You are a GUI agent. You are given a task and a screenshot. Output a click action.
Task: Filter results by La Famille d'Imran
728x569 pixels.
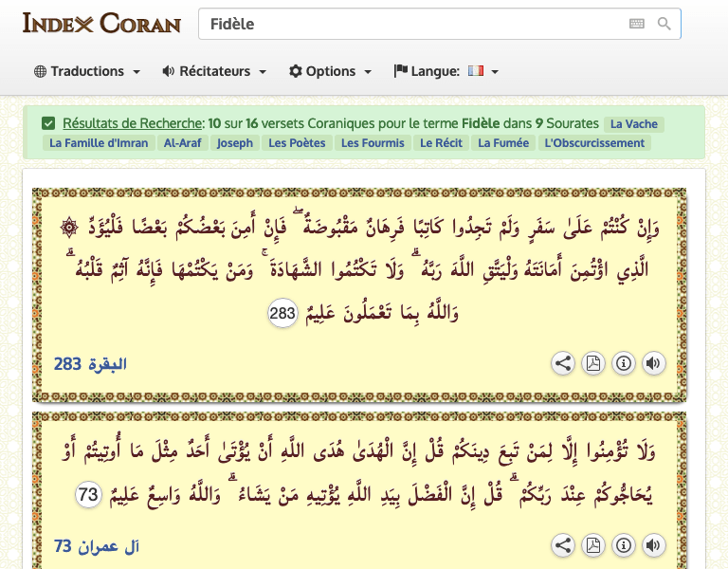click(99, 143)
